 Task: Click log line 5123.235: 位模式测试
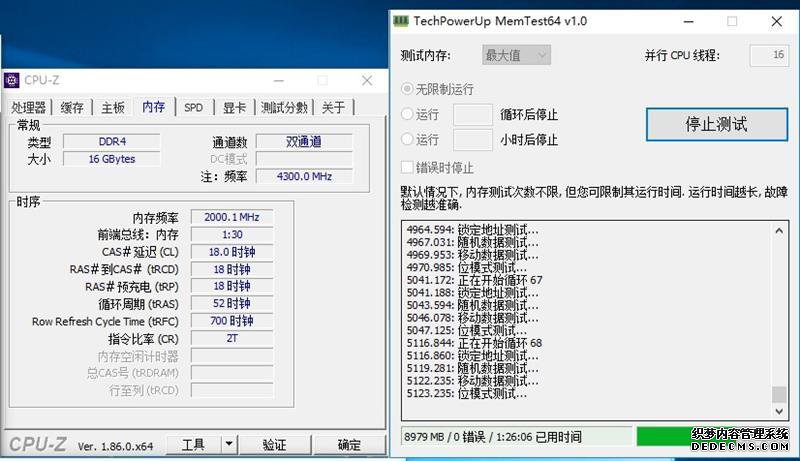tap(466, 393)
